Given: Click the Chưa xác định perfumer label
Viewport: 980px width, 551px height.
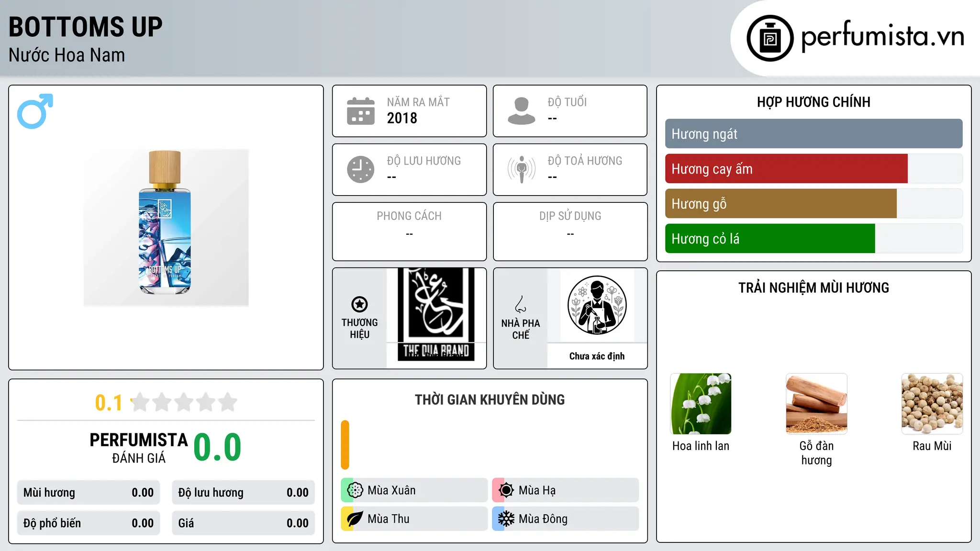Looking at the screenshot, I should click(597, 356).
